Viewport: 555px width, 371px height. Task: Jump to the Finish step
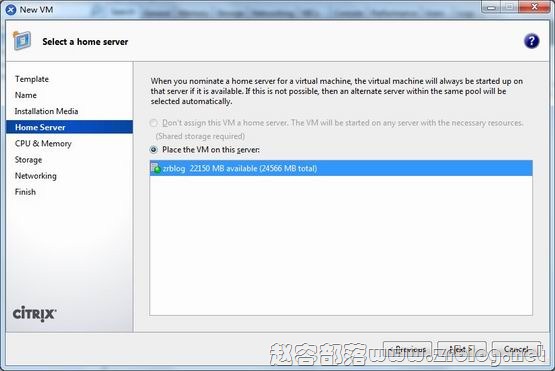pyautogui.click(x=25, y=192)
